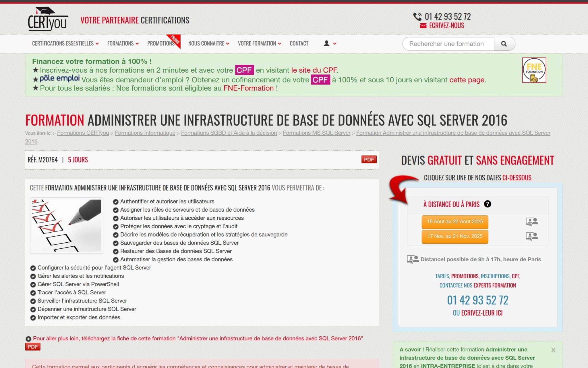Screen dimensions: 588x368
Task: Click 'Sauvegarder des bases de données SQL Server' item
Action: coord(179,243)
